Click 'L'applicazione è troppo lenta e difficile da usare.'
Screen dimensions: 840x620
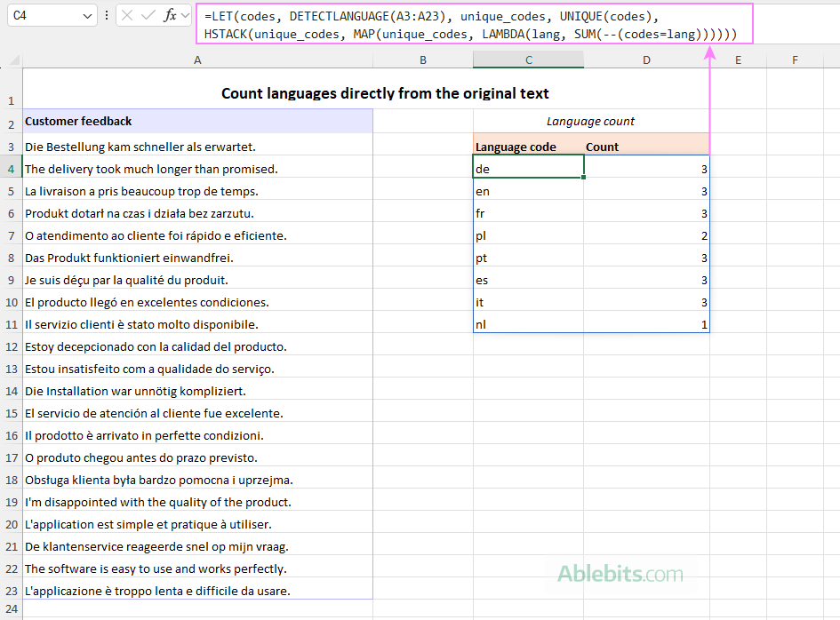tap(157, 591)
